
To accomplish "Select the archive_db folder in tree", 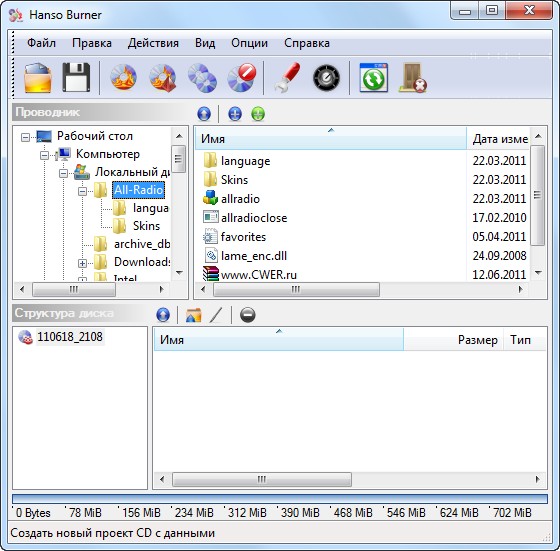I will click(142, 244).
